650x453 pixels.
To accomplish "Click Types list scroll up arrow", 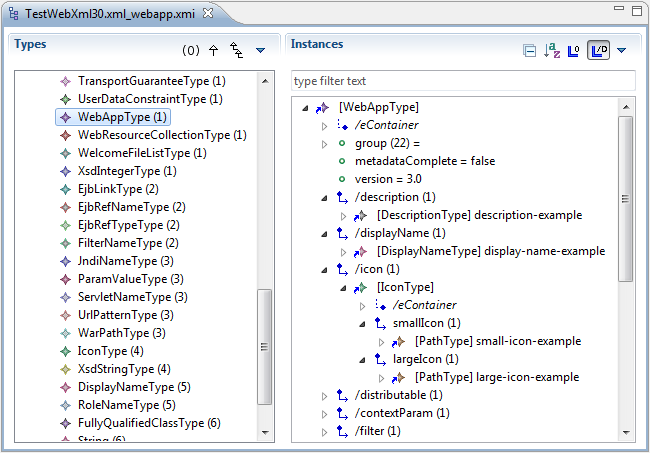I will click(265, 81).
